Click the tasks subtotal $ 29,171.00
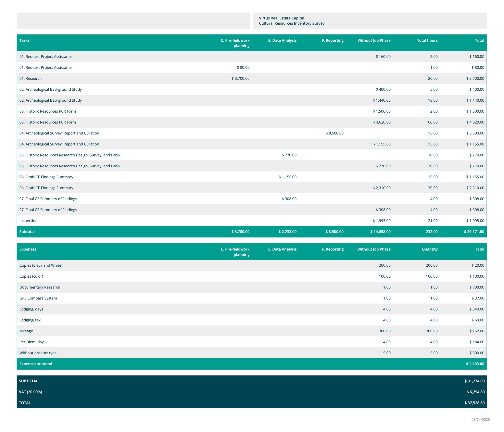The height and width of the screenshot is (432, 504). tap(474, 232)
